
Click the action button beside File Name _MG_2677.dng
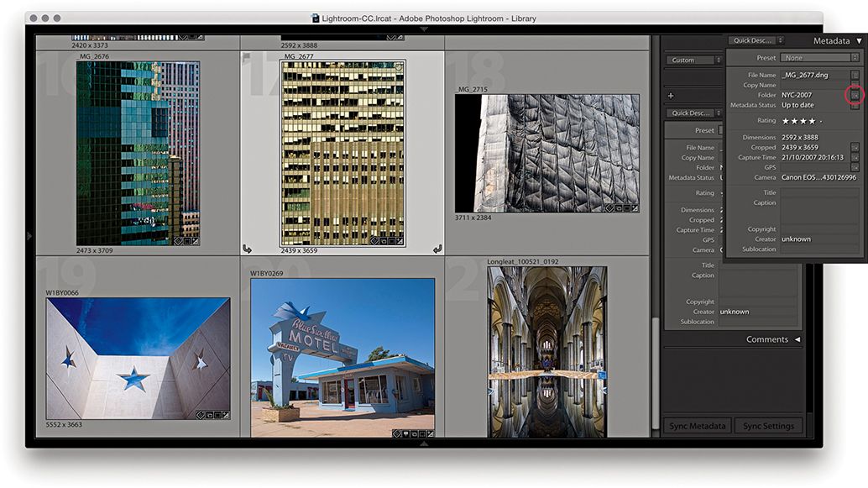click(x=855, y=75)
